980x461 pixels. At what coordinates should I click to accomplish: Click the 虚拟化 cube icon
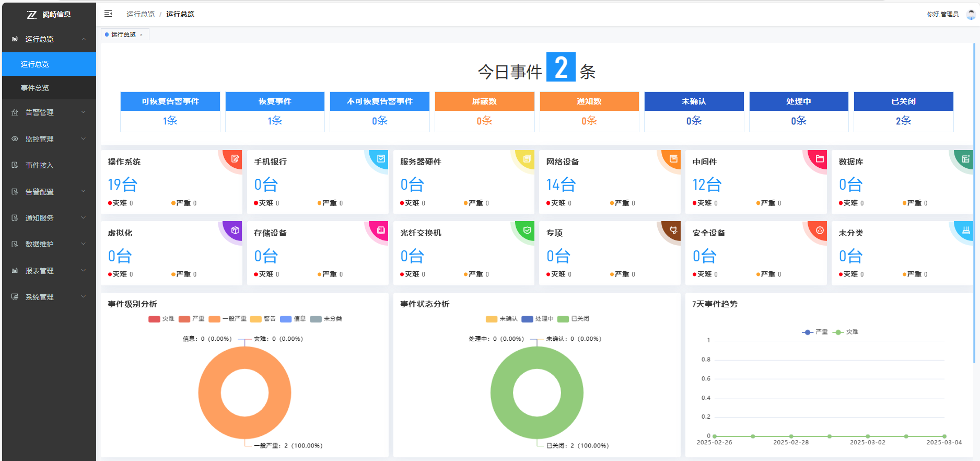point(235,230)
